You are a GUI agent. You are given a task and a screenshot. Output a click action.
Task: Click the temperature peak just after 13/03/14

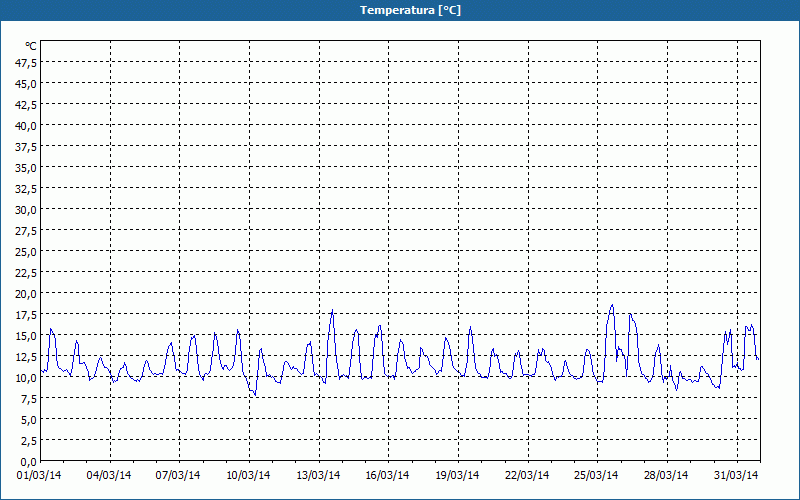pos(333,310)
